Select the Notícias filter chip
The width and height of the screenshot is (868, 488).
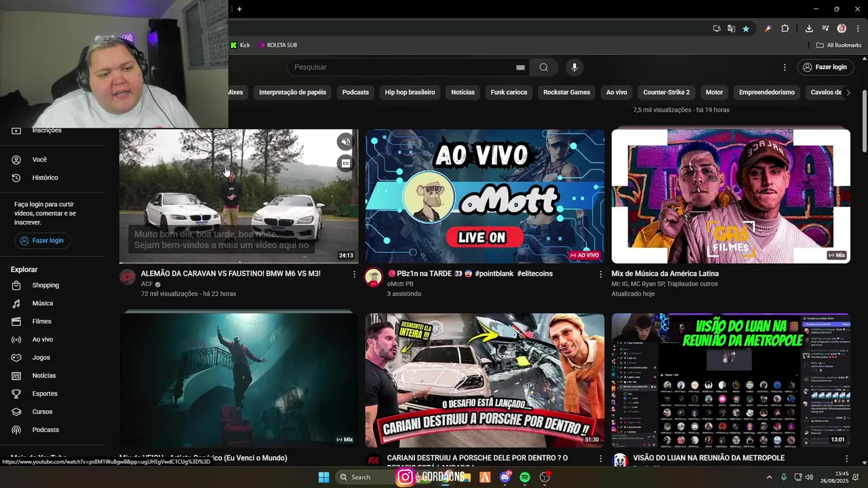click(462, 92)
